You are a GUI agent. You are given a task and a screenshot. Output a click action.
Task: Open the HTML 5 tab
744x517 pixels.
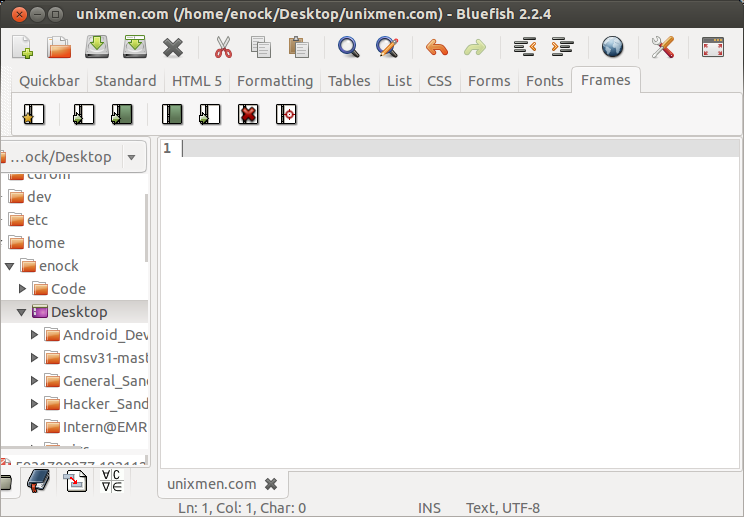tap(197, 81)
